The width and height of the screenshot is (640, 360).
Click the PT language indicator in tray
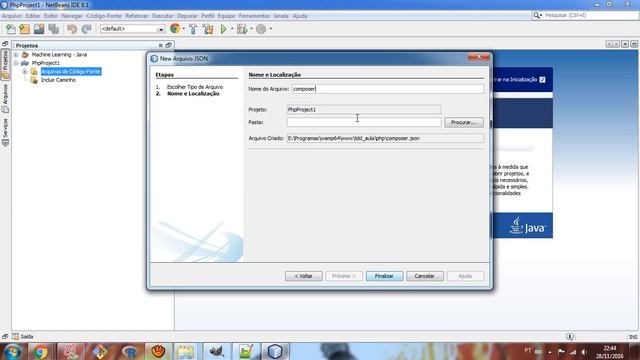[528, 350]
